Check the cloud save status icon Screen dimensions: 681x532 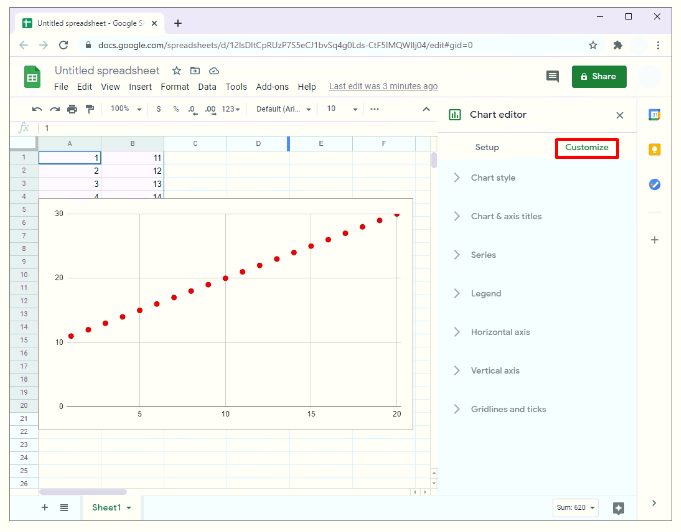pos(214,70)
